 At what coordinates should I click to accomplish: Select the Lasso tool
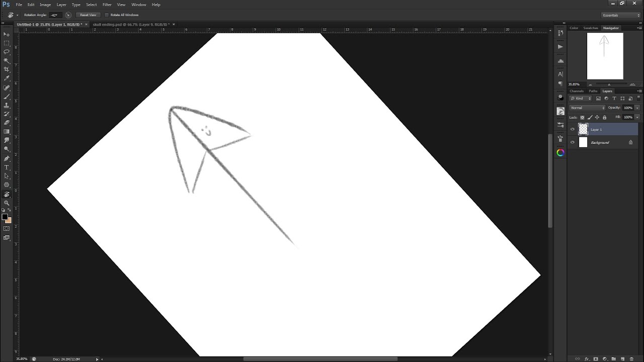click(x=7, y=52)
